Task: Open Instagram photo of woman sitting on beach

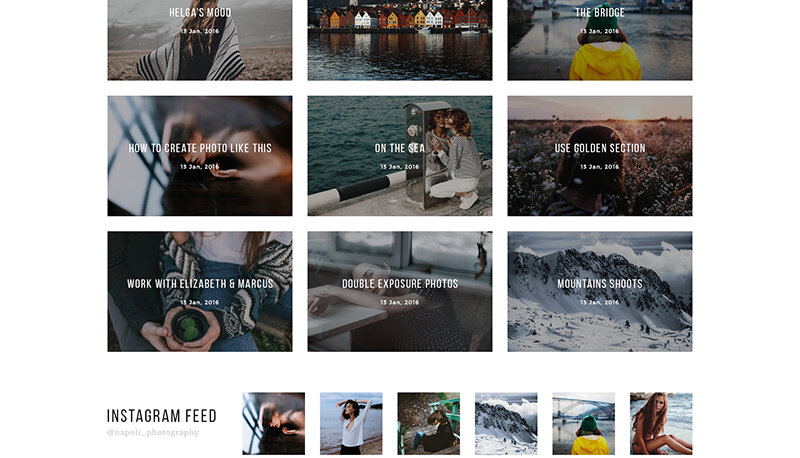Action: click(x=661, y=423)
